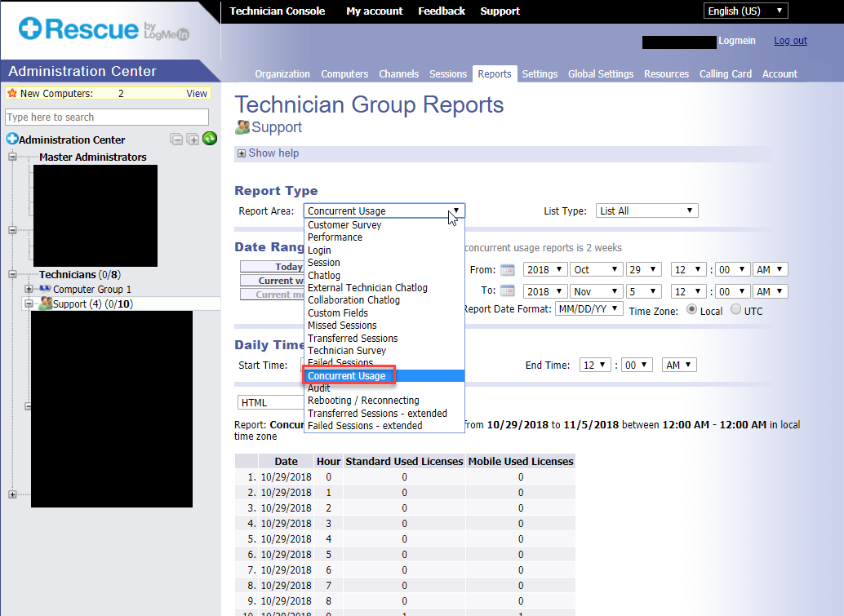Click the expand all tree icon
844x616 pixels.
(x=193, y=140)
